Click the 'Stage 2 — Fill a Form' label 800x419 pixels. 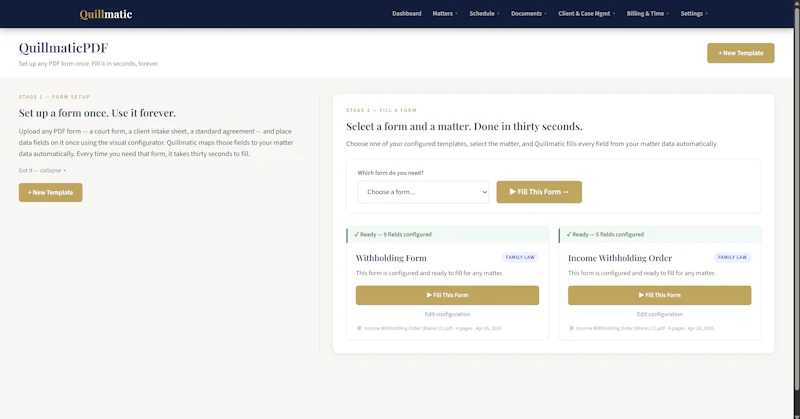tap(381, 110)
